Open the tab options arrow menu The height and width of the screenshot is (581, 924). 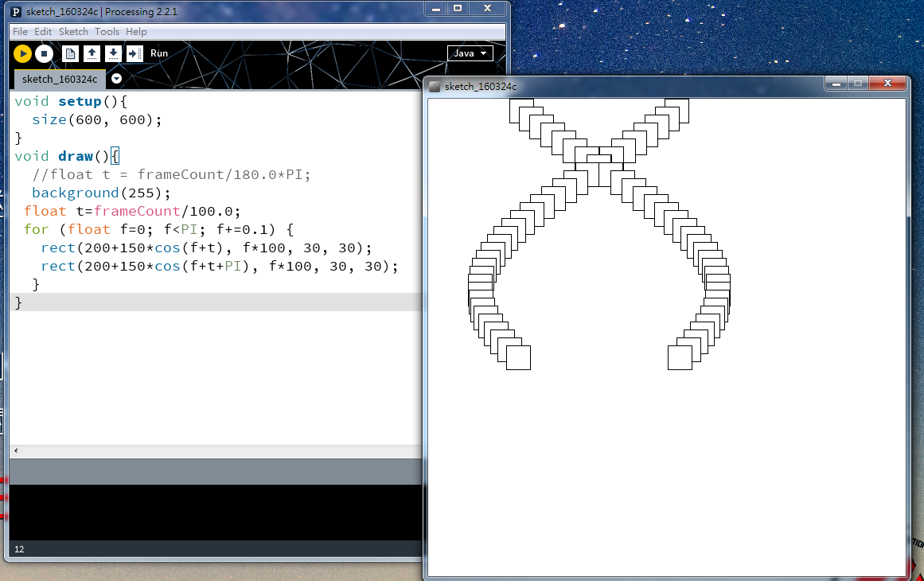(x=117, y=79)
